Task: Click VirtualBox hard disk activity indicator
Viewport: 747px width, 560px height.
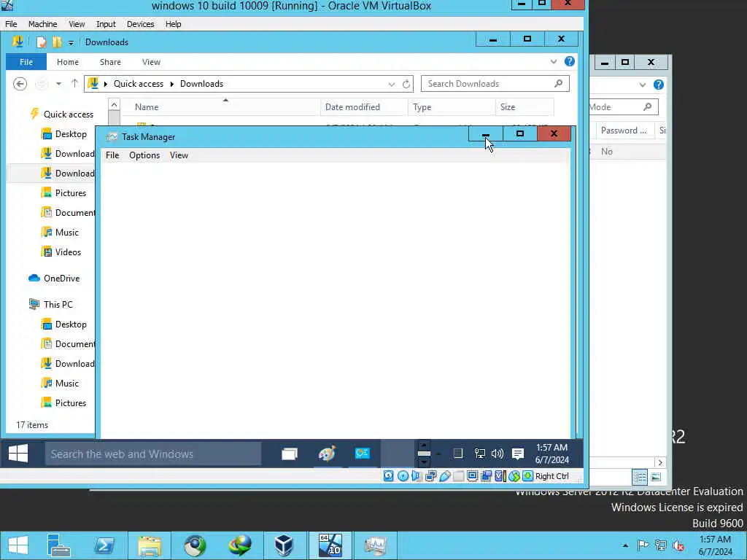Action: [389, 475]
